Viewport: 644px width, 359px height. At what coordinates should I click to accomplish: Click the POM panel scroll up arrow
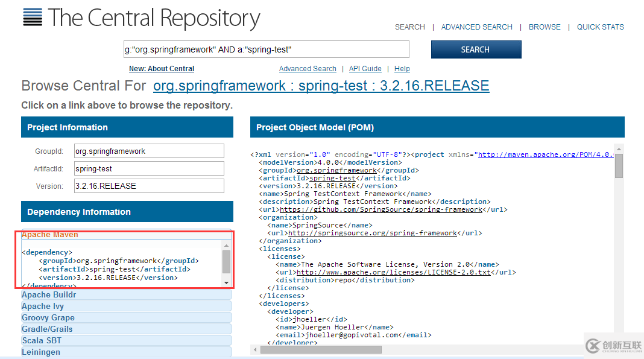(x=619, y=149)
